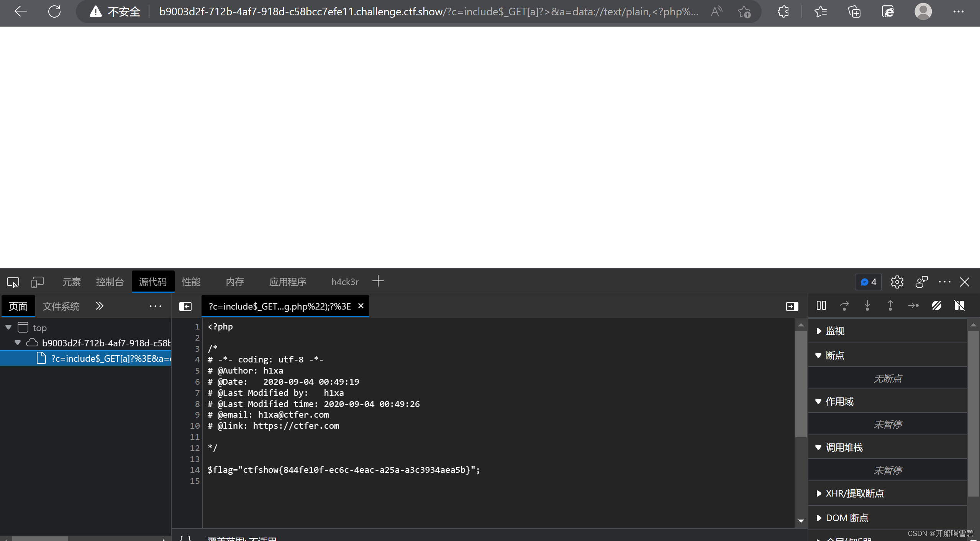Open the 4 issues counter button

(x=868, y=282)
